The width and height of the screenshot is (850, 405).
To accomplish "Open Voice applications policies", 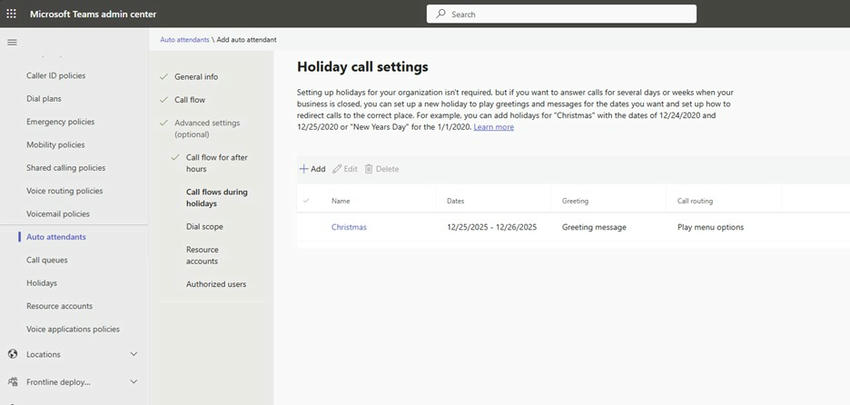I will tap(73, 329).
